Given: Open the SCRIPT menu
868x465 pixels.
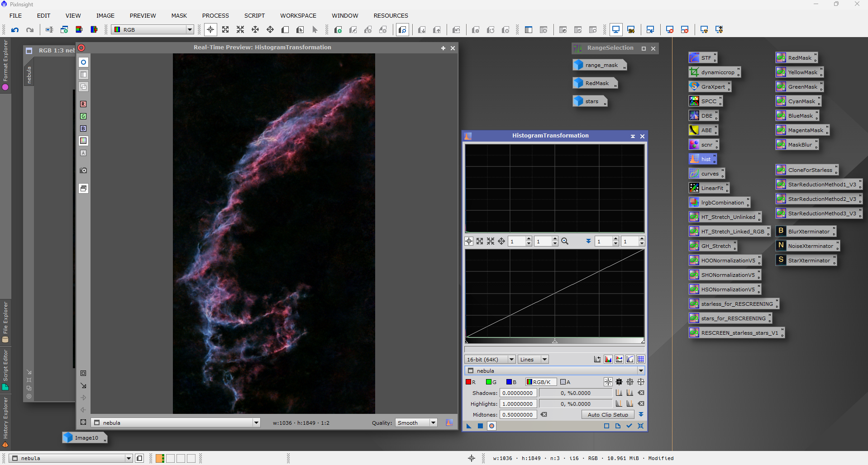Looking at the screenshot, I should (x=254, y=15).
